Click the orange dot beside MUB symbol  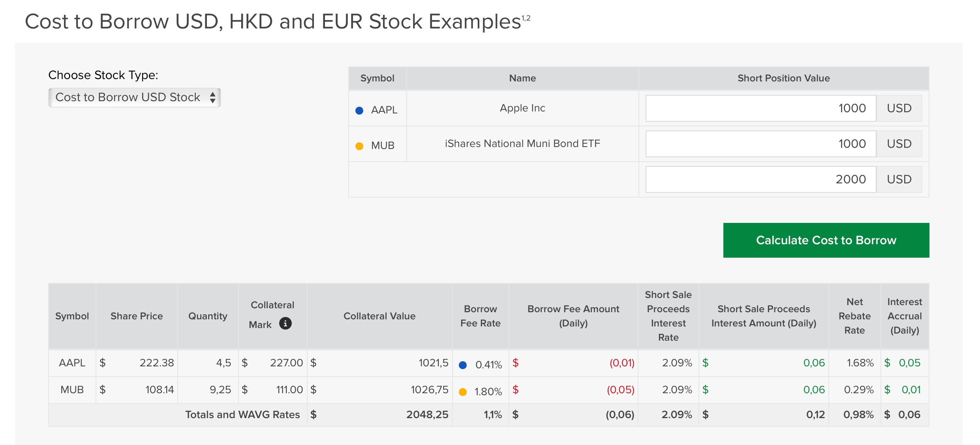pyautogui.click(x=359, y=146)
